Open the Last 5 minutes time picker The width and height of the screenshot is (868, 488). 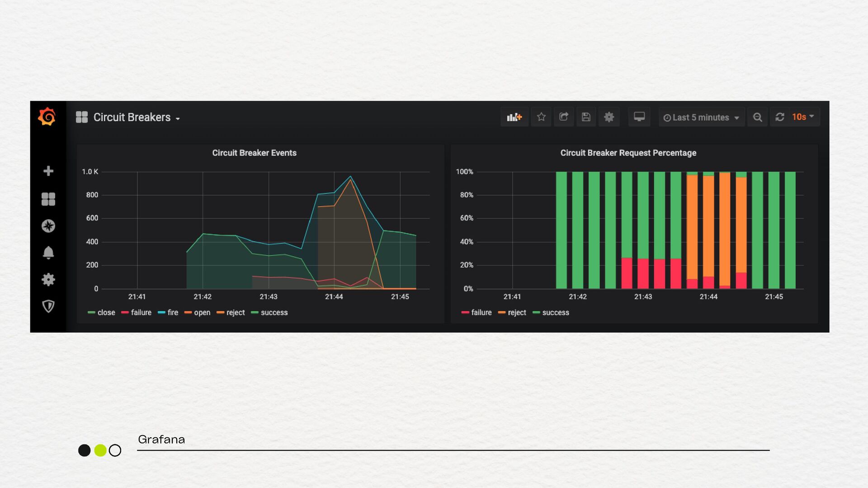(x=701, y=117)
